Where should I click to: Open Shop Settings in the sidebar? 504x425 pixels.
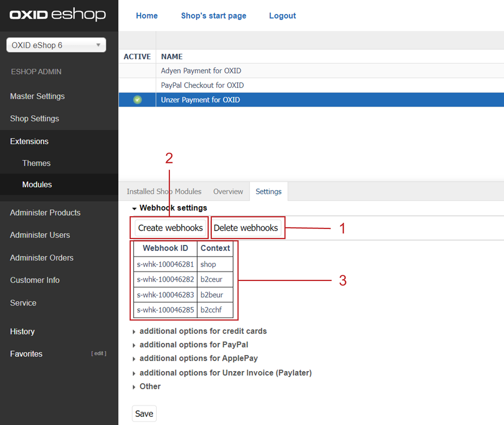pos(35,119)
